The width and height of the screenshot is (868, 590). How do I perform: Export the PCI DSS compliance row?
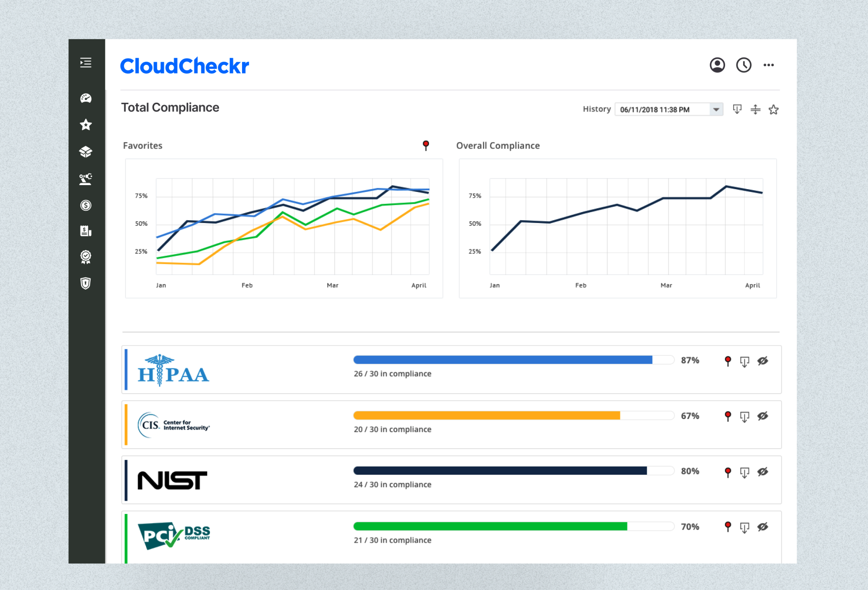click(745, 527)
